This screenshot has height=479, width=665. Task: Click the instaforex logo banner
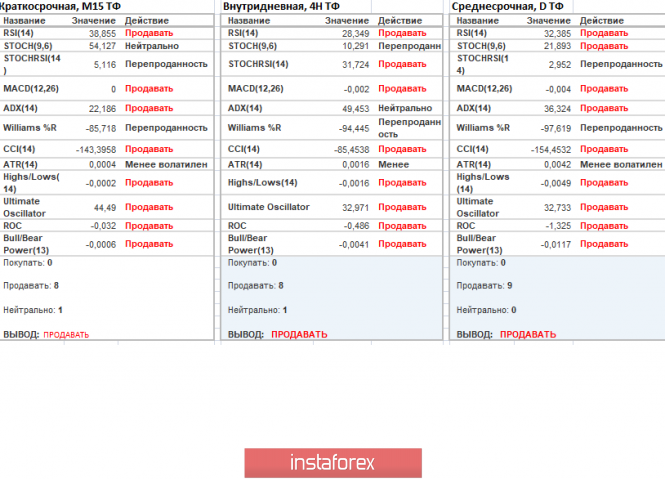[333, 463]
